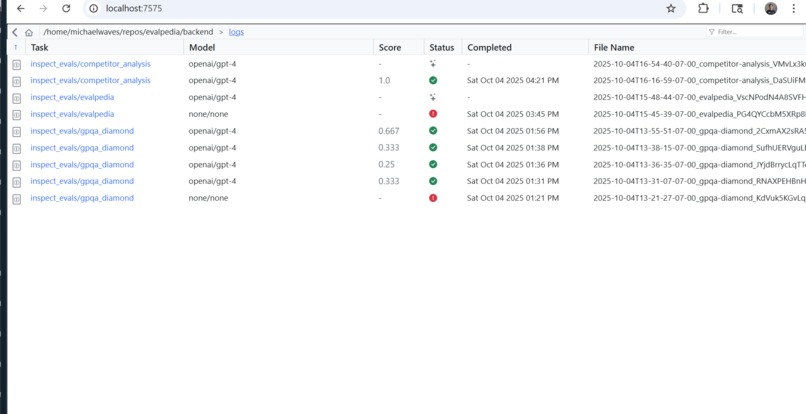
Task: Open the gpqa_diamond log completed at 01:31 PM
Action: point(82,181)
